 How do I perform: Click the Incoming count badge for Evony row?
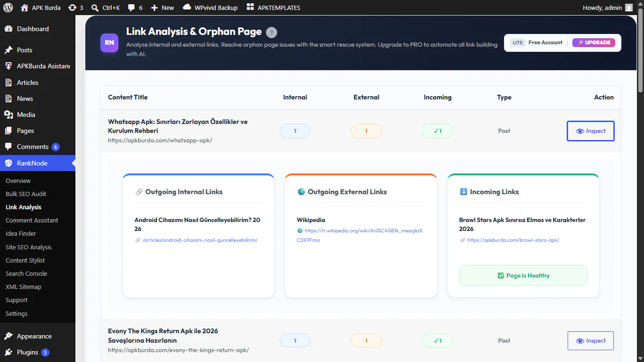click(x=438, y=341)
